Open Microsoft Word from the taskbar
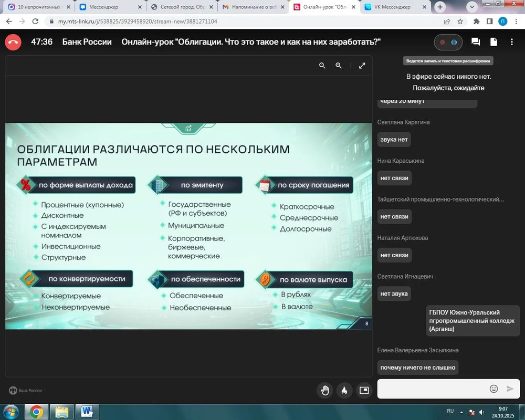525x420 pixels. [x=87, y=412]
